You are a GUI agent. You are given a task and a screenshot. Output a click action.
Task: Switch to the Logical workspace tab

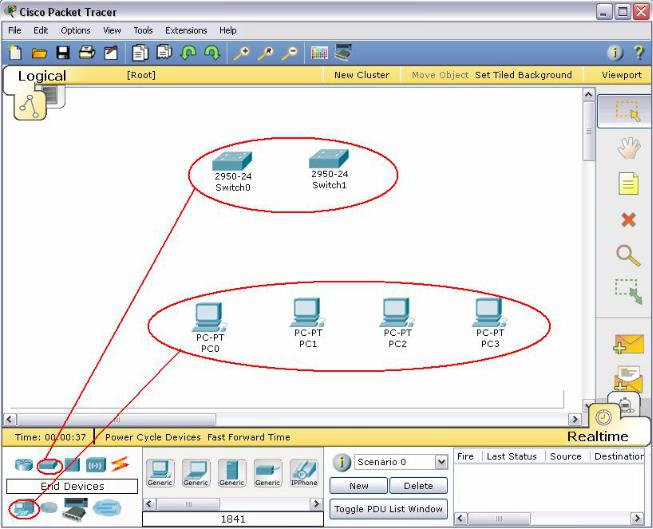(x=42, y=76)
